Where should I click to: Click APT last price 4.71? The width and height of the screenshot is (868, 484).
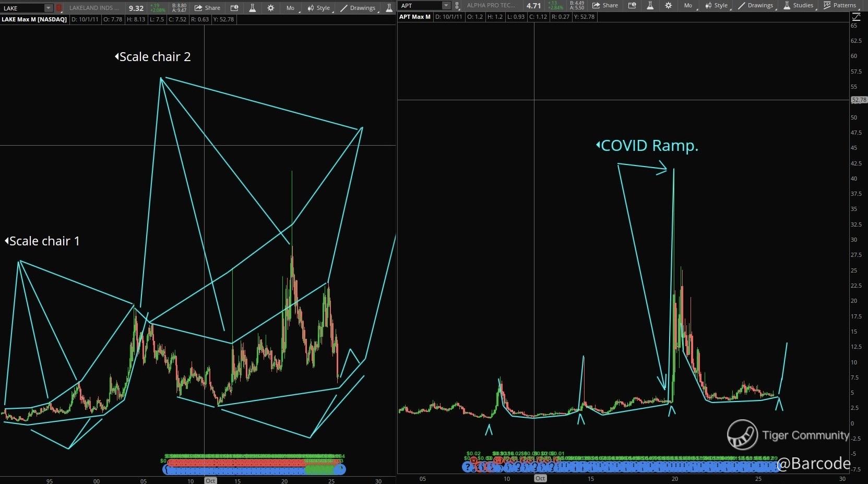(534, 5)
